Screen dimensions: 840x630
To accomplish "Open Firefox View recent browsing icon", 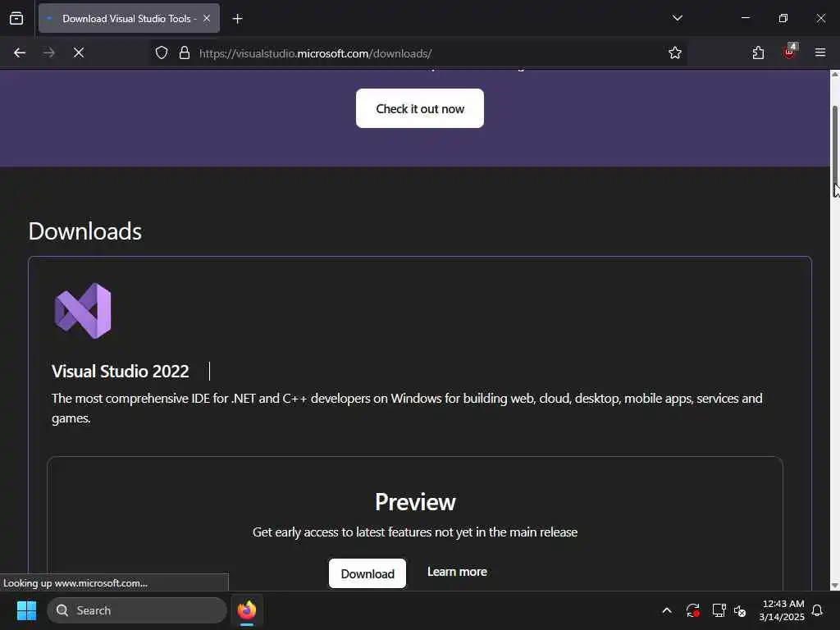I will (16, 19).
